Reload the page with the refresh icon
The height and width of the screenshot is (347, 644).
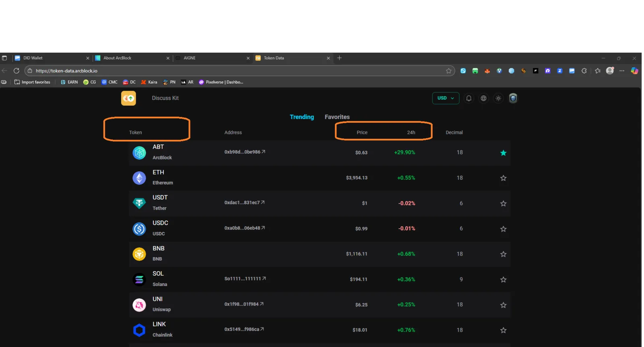pyautogui.click(x=17, y=71)
